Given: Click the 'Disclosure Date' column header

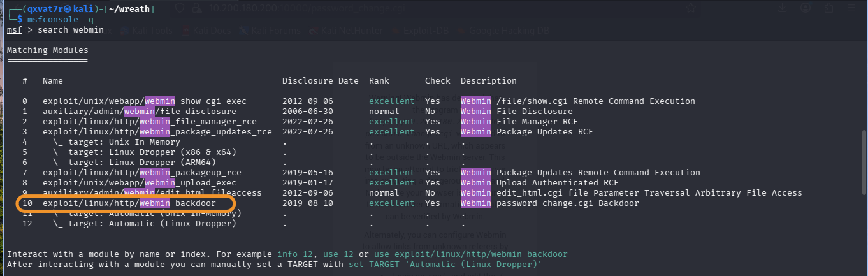Looking at the screenshot, I should [x=321, y=81].
